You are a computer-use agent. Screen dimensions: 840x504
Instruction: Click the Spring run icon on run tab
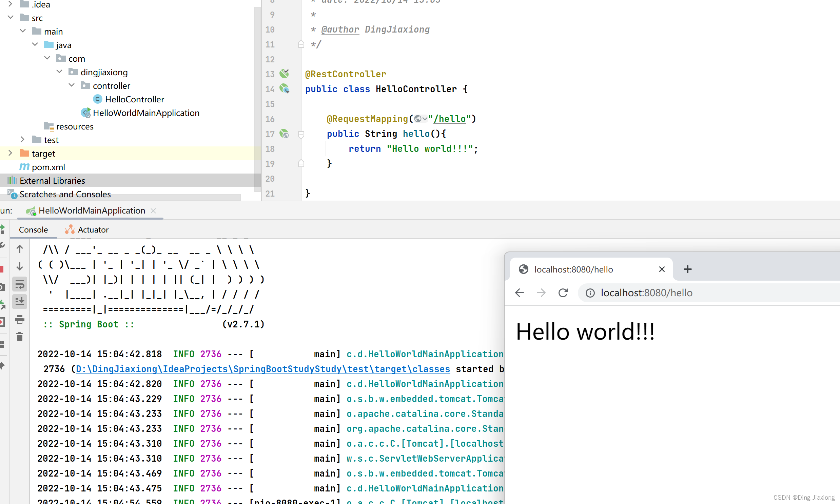point(31,211)
